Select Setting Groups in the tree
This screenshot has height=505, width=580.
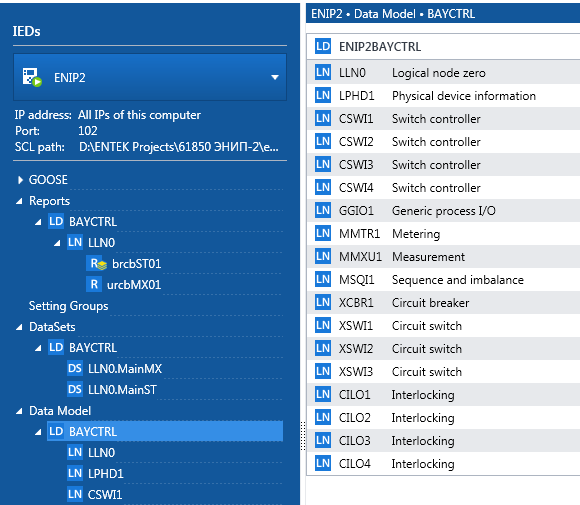tap(68, 306)
